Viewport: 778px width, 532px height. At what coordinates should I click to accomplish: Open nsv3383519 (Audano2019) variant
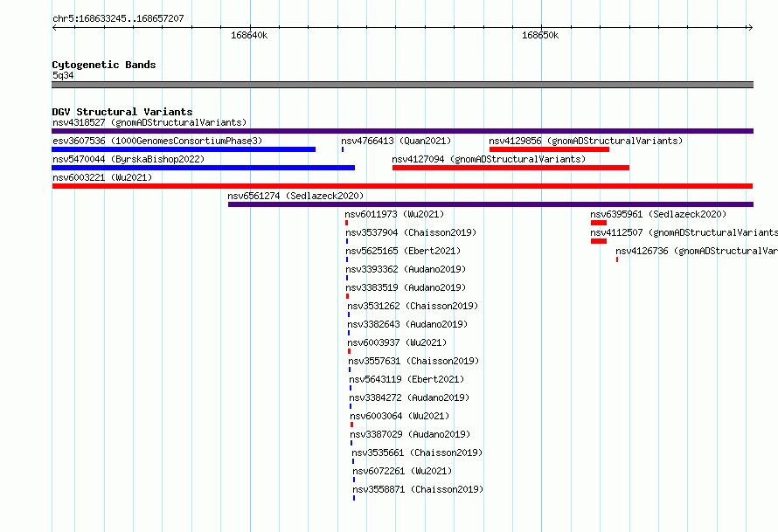click(x=406, y=287)
